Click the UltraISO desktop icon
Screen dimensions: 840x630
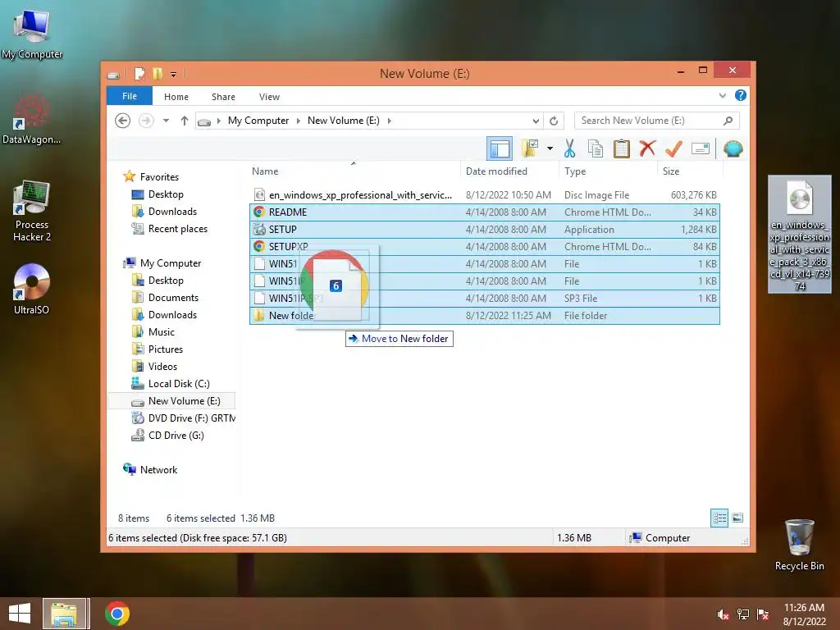[32, 289]
